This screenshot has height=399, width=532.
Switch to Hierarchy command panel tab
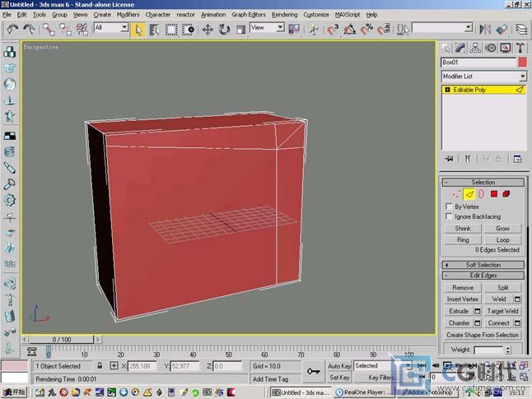[x=475, y=49]
